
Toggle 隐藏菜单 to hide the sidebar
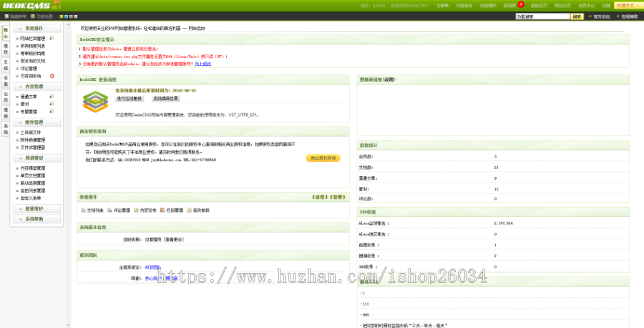15,16
